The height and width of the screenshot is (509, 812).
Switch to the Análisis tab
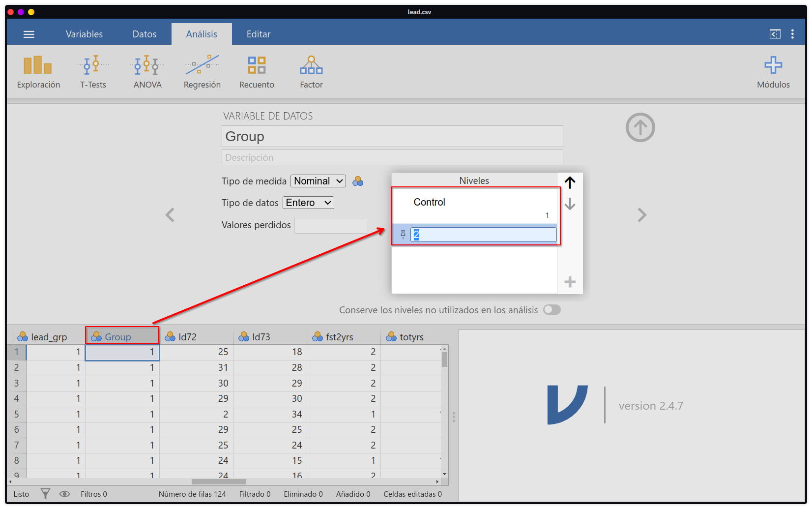202,34
